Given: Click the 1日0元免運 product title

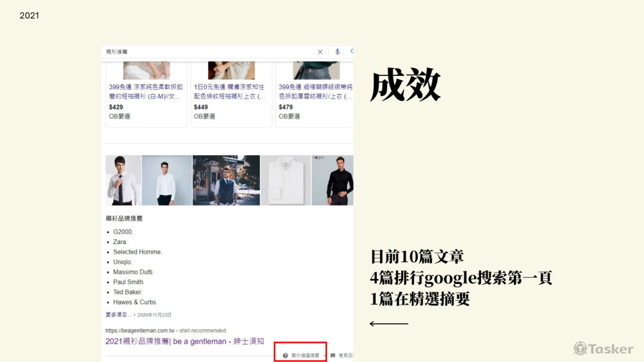Looking at the screenshot, I should pos(230,91).
